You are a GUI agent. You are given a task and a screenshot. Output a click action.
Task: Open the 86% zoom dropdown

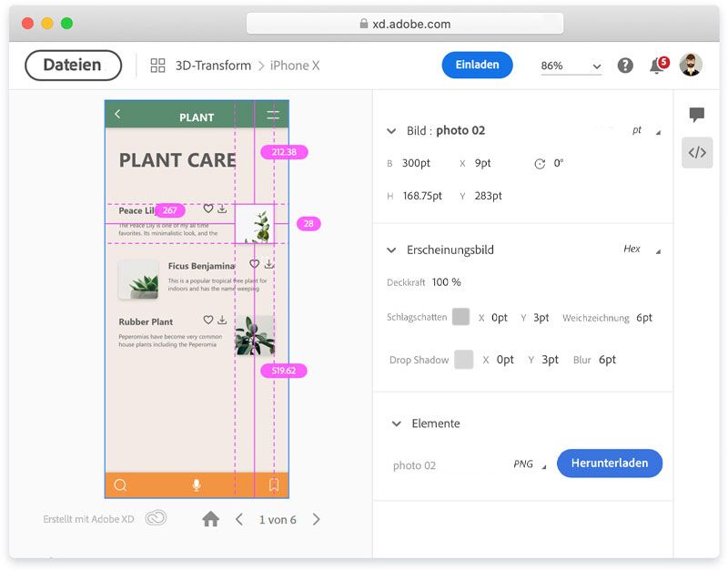coord(571,66)
